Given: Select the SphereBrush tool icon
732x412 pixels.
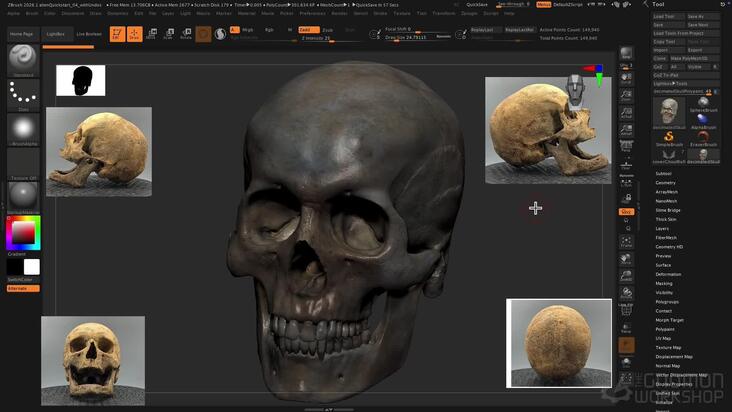Looking at the screenshot, I should [x=703, y=105].
